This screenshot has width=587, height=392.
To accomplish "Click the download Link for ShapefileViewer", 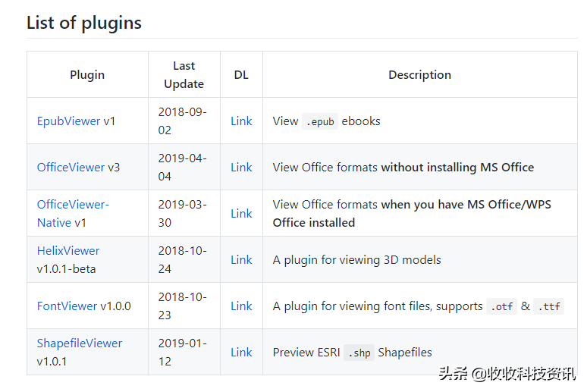I will coord(241,352).
